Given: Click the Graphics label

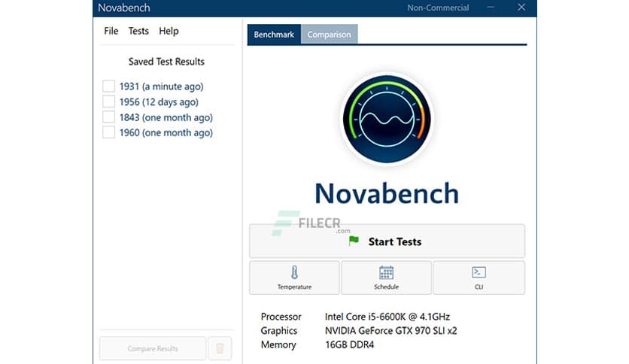Looking at the screenshot, I should tap(279, 331).
